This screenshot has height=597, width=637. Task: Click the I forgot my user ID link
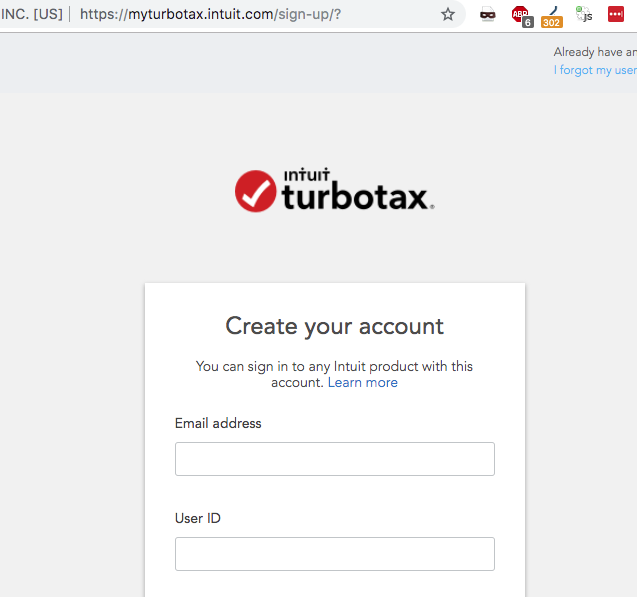point(595,70)
